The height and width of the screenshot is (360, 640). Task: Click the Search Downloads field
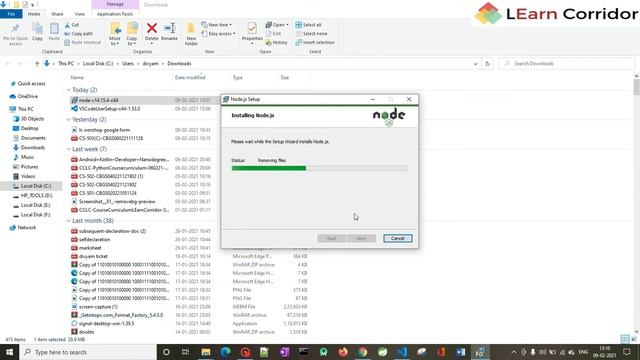click(567, 64)
